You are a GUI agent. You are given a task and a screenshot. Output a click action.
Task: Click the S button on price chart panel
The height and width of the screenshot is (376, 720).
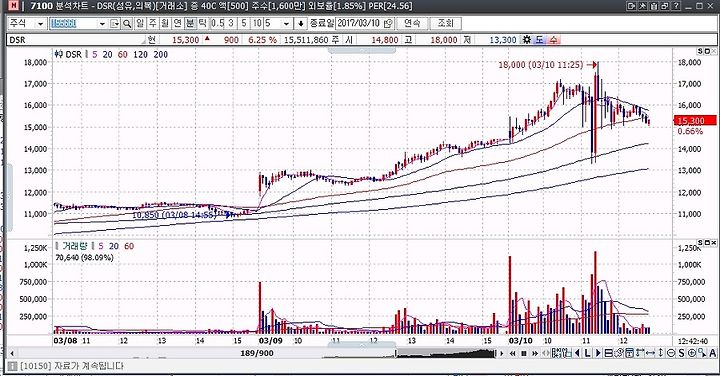(700, 51)
